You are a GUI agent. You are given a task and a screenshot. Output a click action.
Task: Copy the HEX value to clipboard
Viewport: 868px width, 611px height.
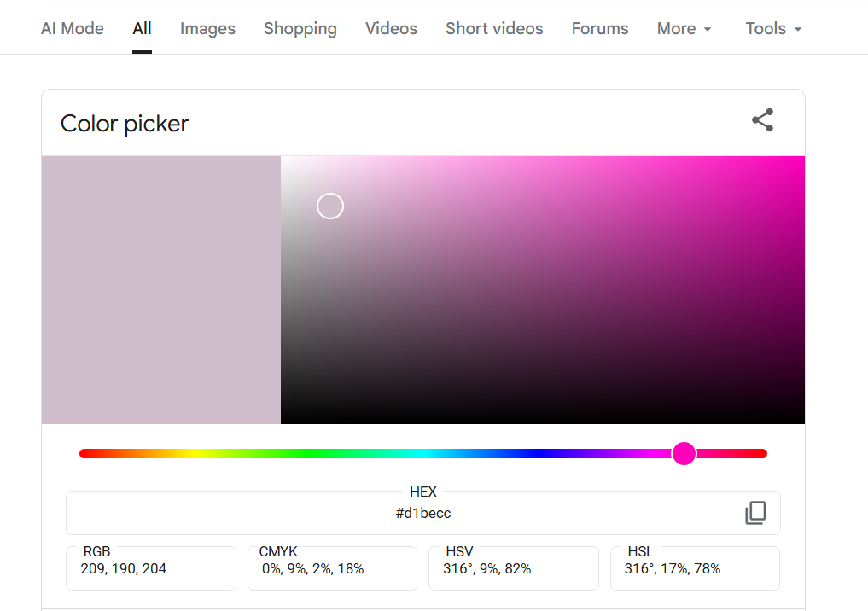(x=755, y=513)
